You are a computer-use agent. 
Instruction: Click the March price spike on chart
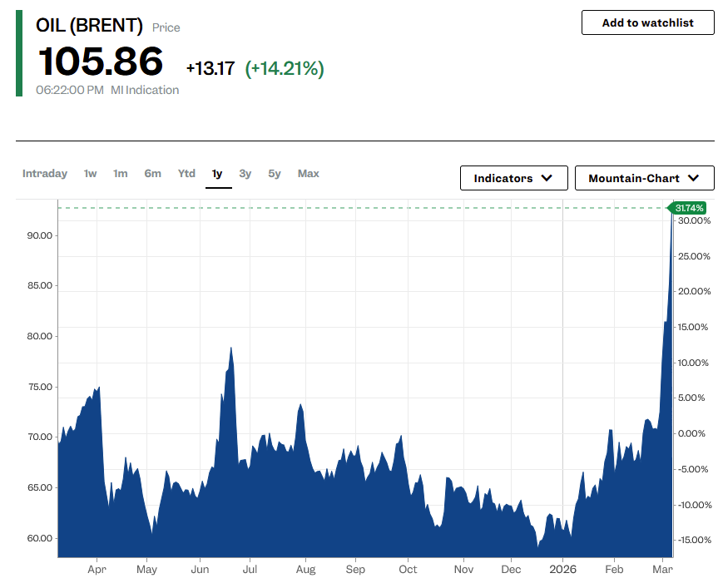(670, 250)
